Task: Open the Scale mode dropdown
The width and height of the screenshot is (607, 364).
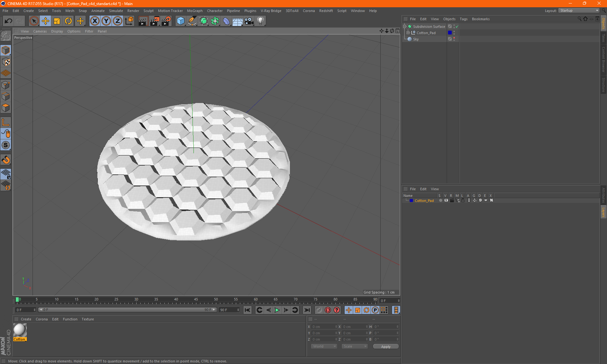Action: click(x=355, y=346)
